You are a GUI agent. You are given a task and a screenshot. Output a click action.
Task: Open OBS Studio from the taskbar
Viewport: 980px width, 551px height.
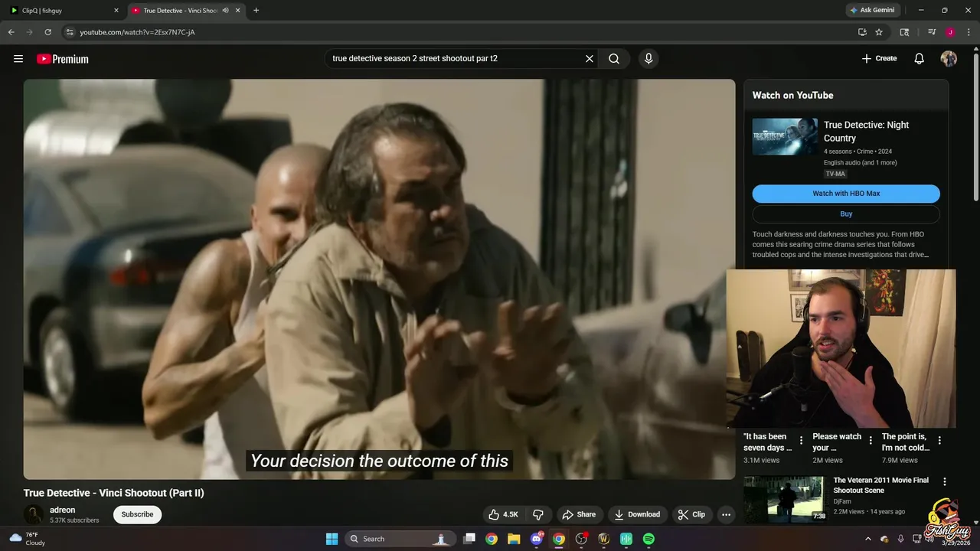pyautogui.click(x=581, y=539)
